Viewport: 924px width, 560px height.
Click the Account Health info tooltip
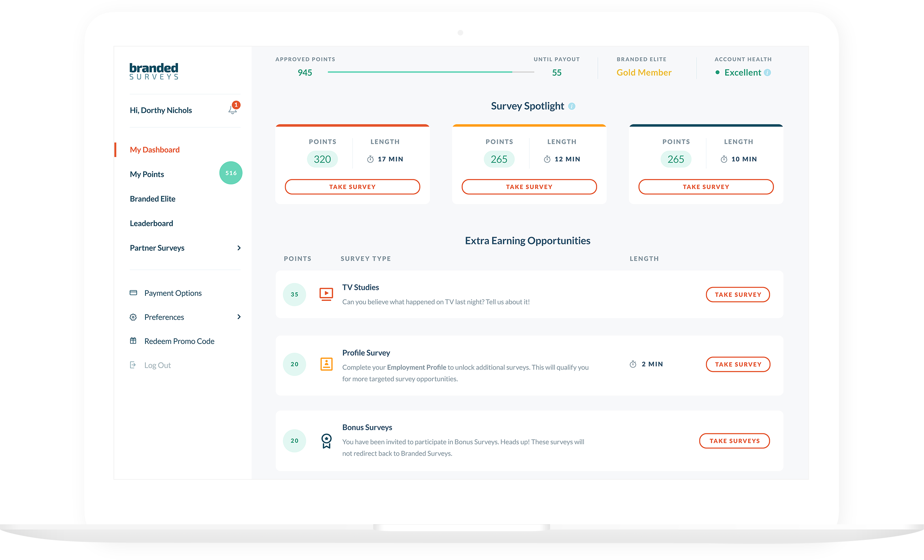click(768, 73)
